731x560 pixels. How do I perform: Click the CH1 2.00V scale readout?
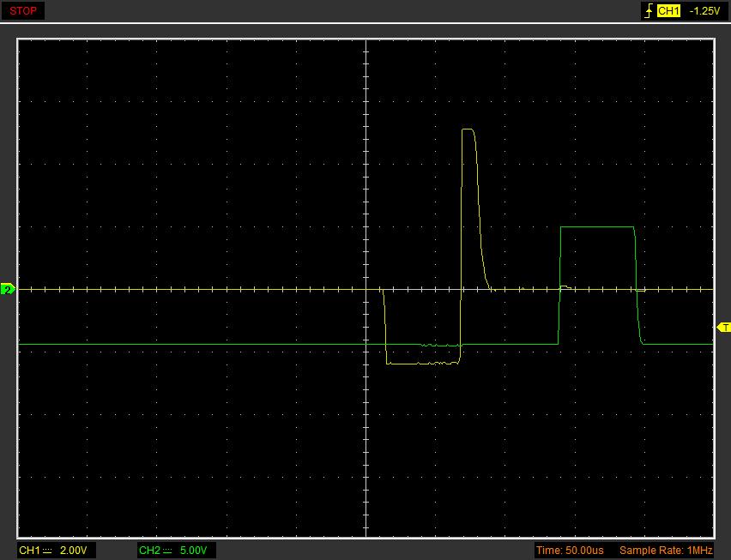pos(57,551)
